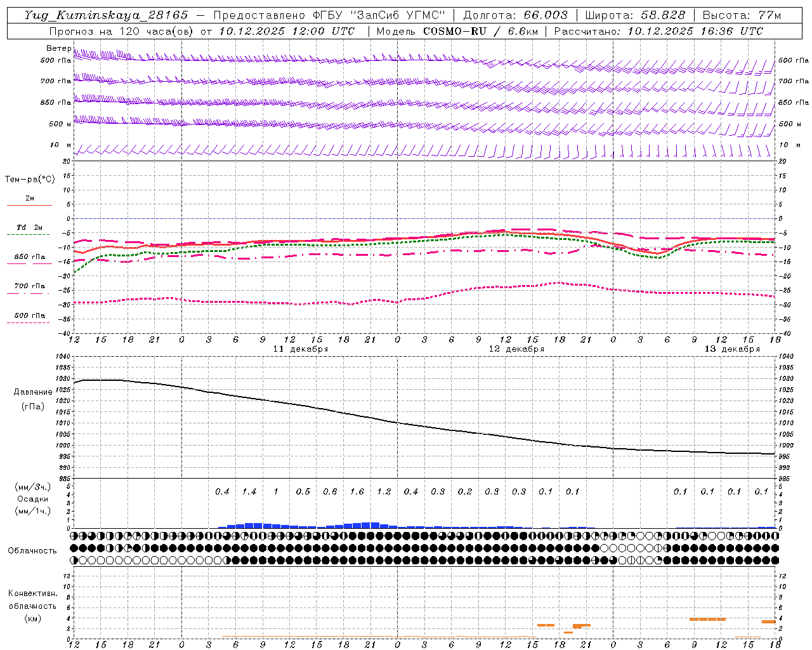Click the (км) unit label for convective cloud

[33, 618]
